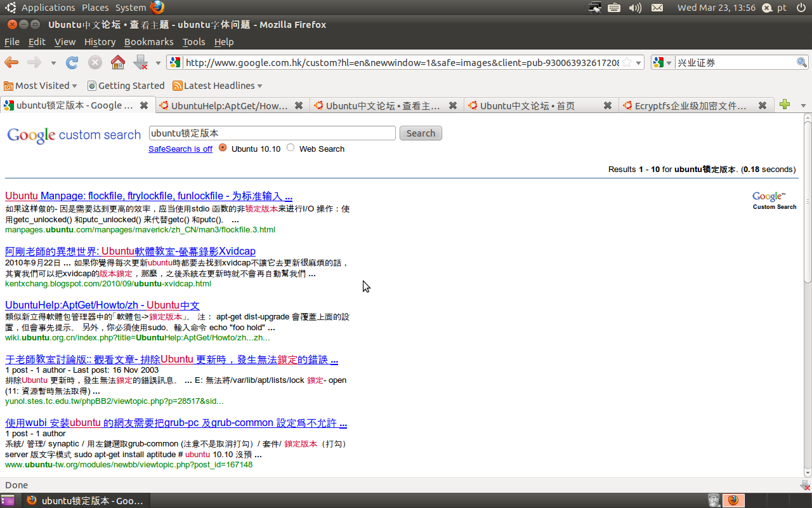Open the Places panel menu

(95, 8)
